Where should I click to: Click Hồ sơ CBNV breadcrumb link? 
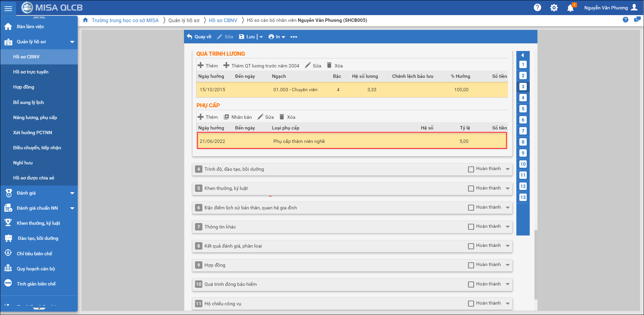[x=223, y=20]
